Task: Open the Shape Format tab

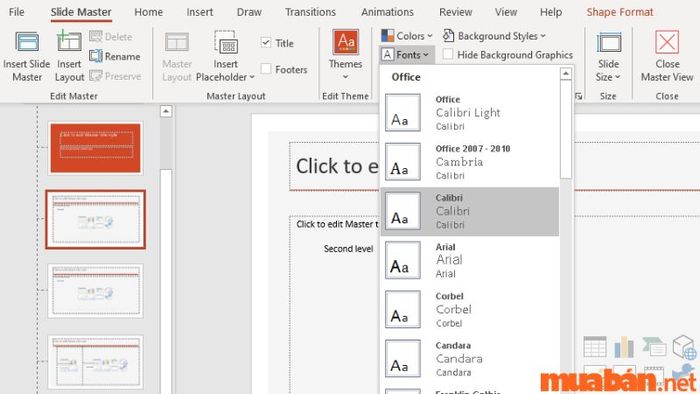Action: point(620,12)
